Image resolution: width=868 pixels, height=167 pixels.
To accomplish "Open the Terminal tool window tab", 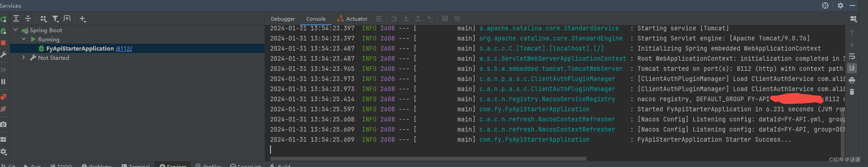I will pos(136,165).
